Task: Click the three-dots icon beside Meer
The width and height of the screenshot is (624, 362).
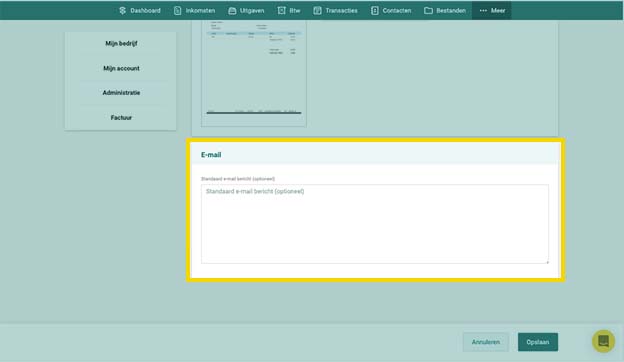Action: click(483, 11)
